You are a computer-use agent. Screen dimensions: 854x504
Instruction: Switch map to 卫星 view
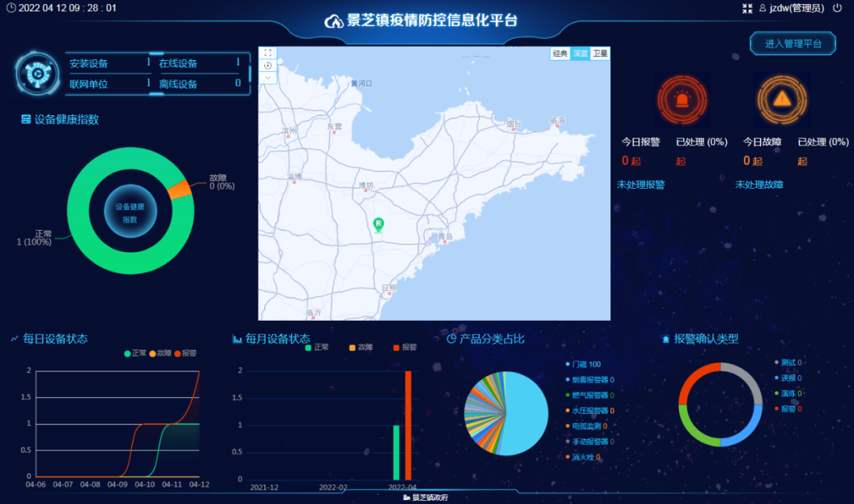coord(601,54)
